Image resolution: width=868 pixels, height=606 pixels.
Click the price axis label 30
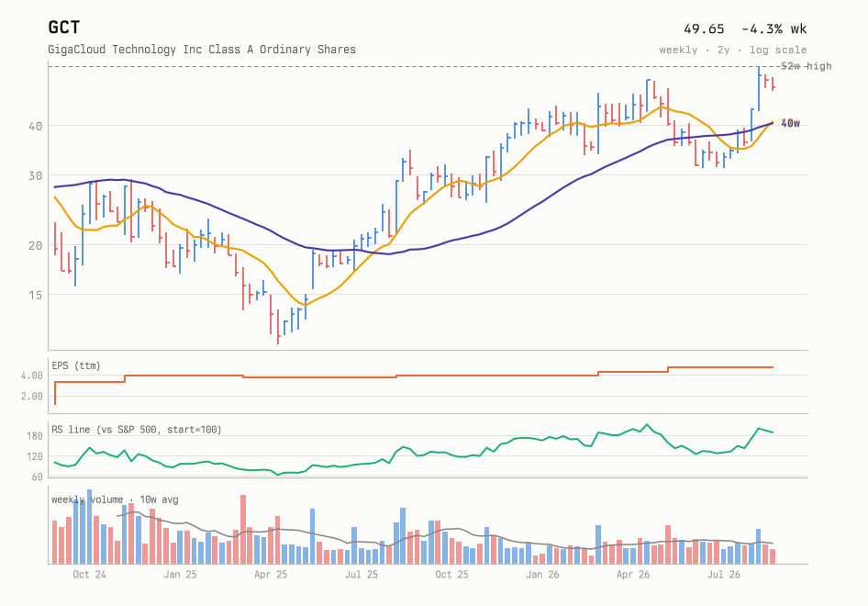36,175
